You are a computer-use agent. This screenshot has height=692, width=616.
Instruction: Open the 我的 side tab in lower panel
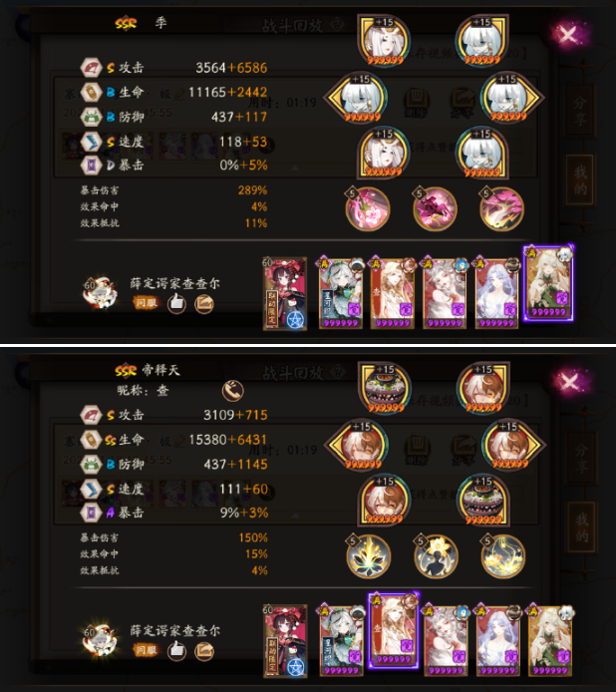tap(581, 527)
